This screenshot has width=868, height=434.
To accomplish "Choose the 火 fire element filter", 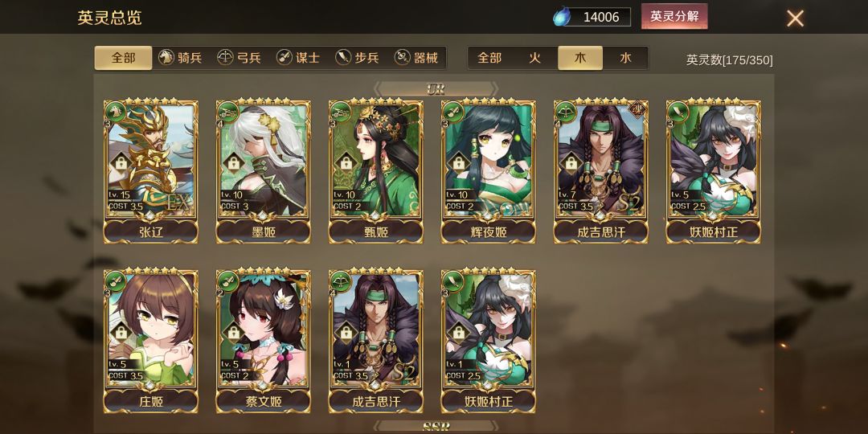I will coord(534,58).
